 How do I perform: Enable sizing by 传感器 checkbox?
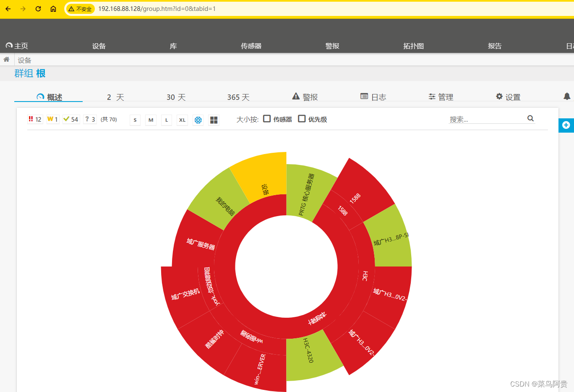click(x=267, y=119)
